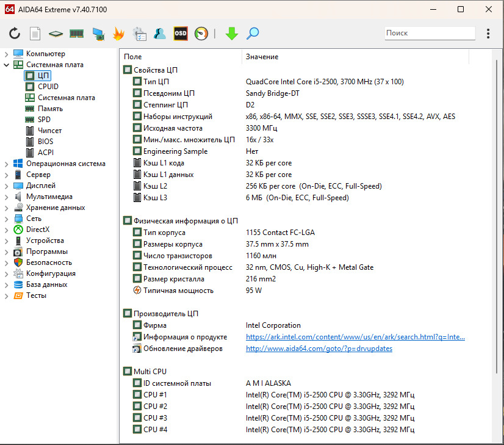This screenshot has width=504, height=445.
Task: Collapse the Системная плата tree node
Action: pyautogui.click(x=7, y=65)
